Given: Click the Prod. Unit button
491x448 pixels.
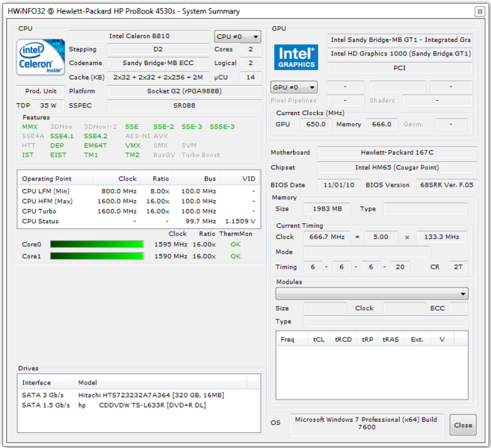Looking at the screenshot, I should click(40, 91).
